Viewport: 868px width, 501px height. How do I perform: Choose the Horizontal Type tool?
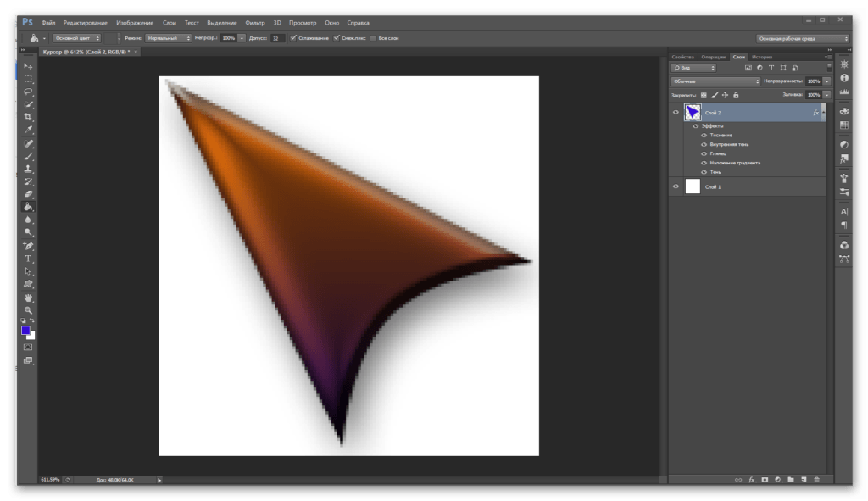[28, 259]
